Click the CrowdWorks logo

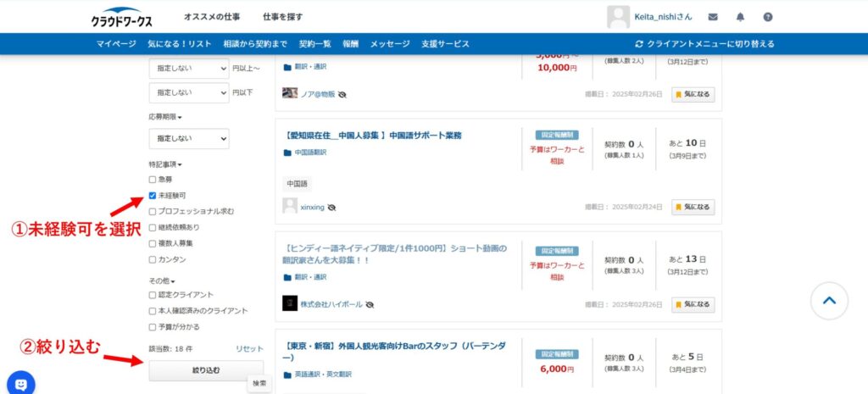click(122, 18)
